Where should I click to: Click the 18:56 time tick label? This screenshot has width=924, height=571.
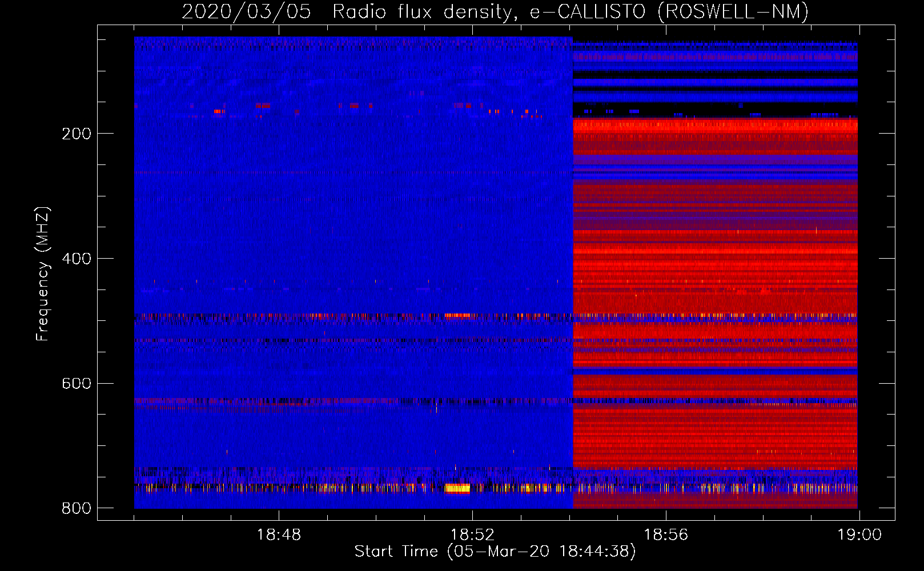click(666, 535)
